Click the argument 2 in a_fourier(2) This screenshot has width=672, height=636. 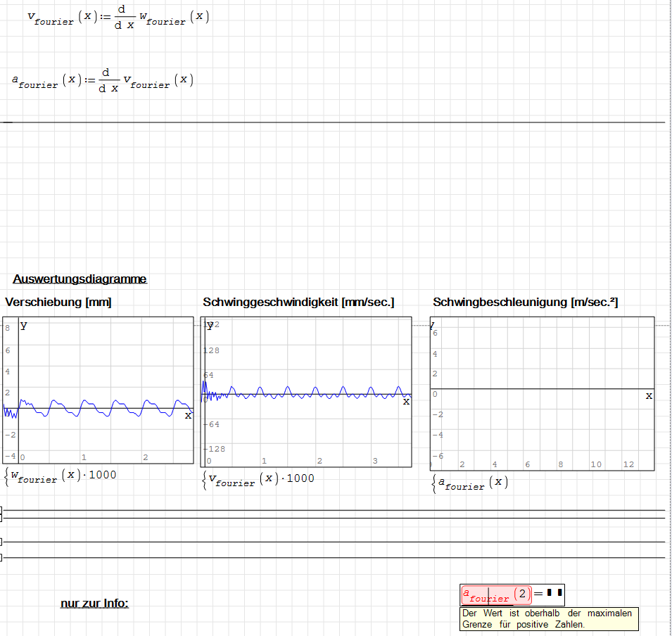tap(521, 593)
